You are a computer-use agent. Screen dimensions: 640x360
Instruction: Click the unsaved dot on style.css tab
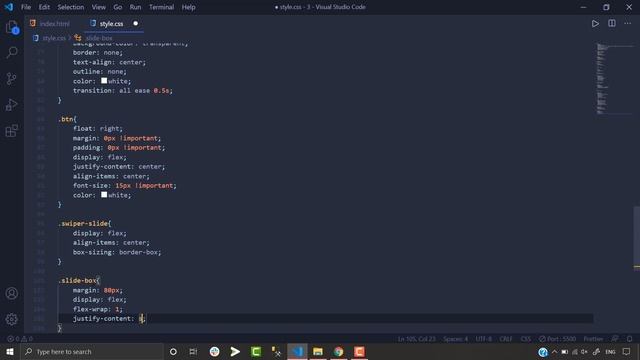click(136, 23)
